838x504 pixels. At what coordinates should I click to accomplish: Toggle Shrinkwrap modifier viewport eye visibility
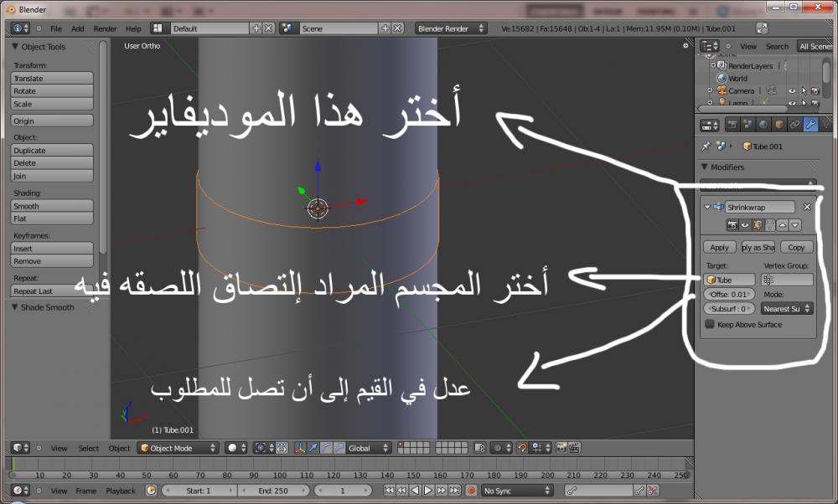[745, 225]
